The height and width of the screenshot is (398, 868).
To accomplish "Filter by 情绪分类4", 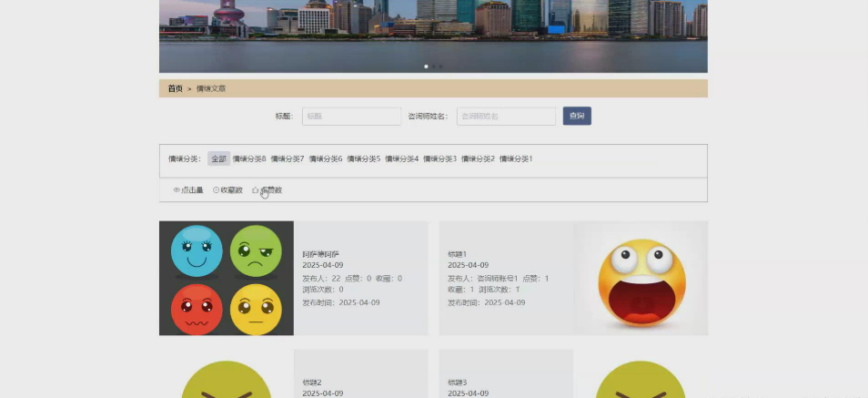I will [x=402, y=158].
